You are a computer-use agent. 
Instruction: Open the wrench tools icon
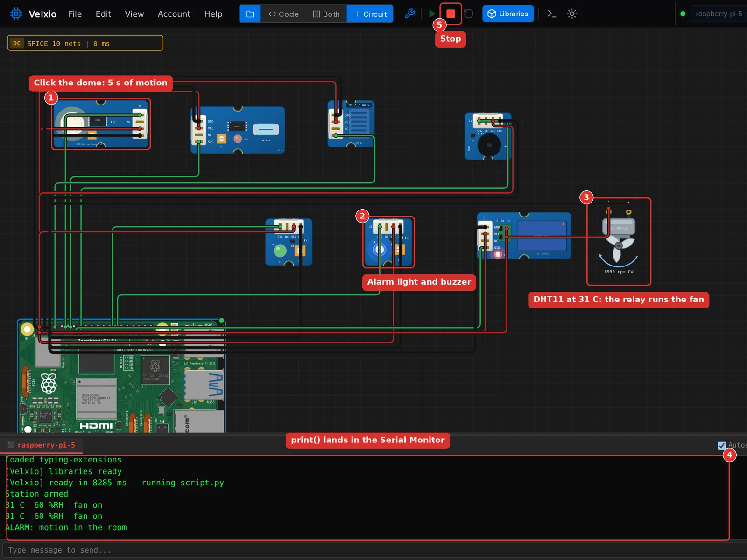[x=409, y=14]
